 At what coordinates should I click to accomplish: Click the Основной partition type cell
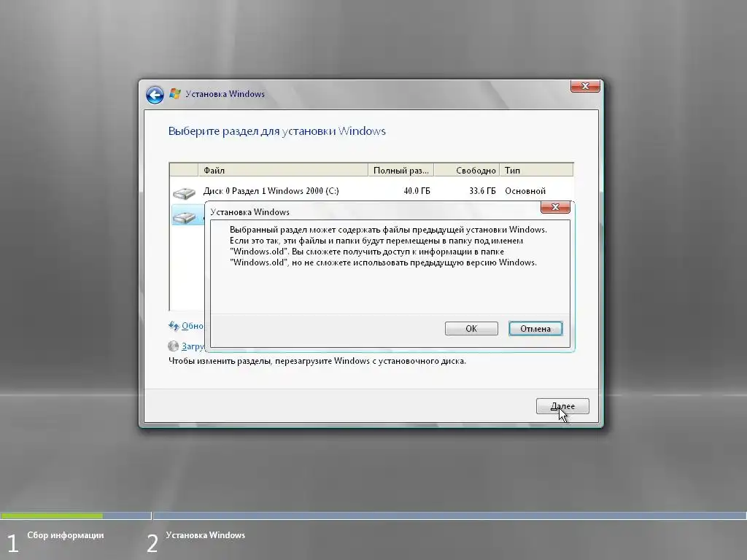coord(525,191)
